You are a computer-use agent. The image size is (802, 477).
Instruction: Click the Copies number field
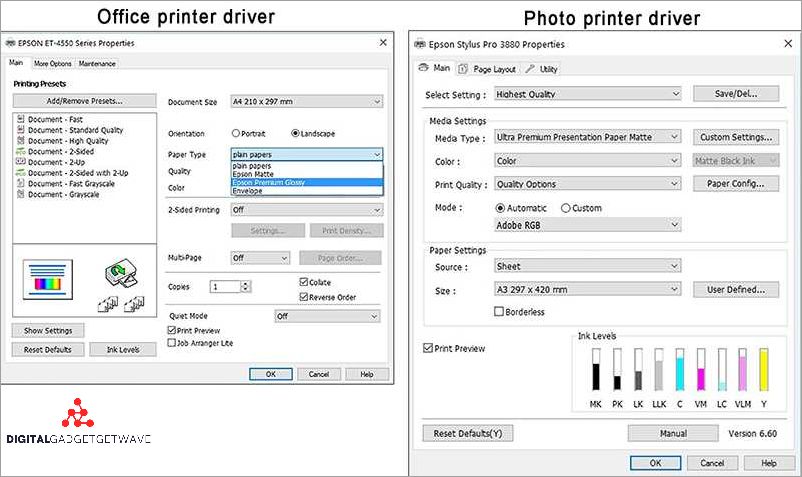click(x=225, y=286)
